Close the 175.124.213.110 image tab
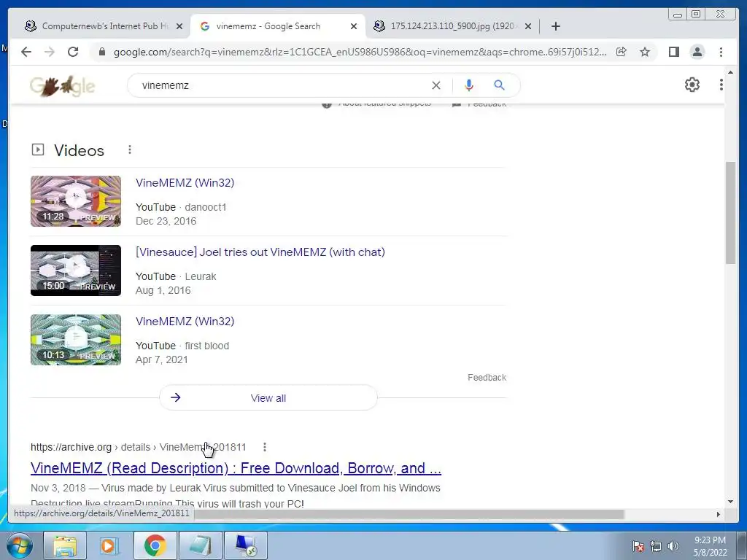747x560 pixels. coord(528,27)
